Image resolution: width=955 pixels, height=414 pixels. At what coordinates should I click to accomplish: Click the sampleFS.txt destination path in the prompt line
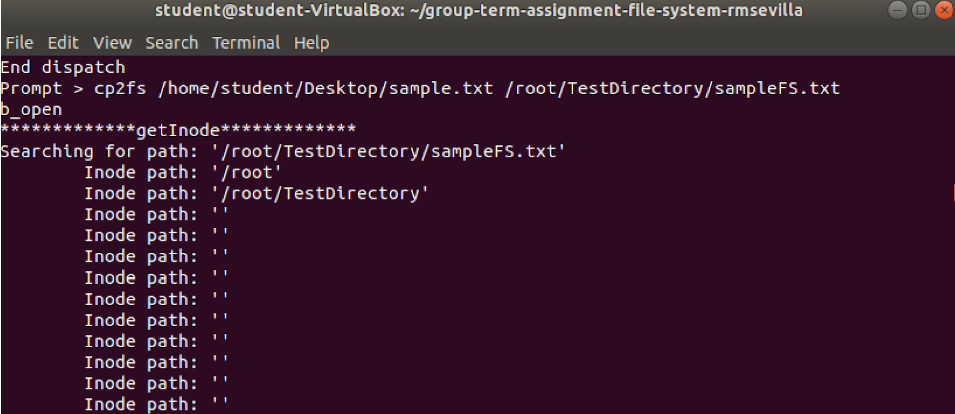[x=672, y=88]
